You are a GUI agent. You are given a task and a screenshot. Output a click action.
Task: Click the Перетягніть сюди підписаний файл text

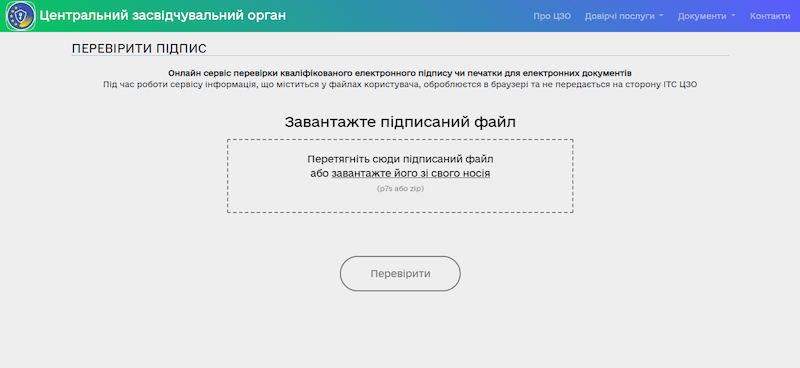tap(401, 159)
